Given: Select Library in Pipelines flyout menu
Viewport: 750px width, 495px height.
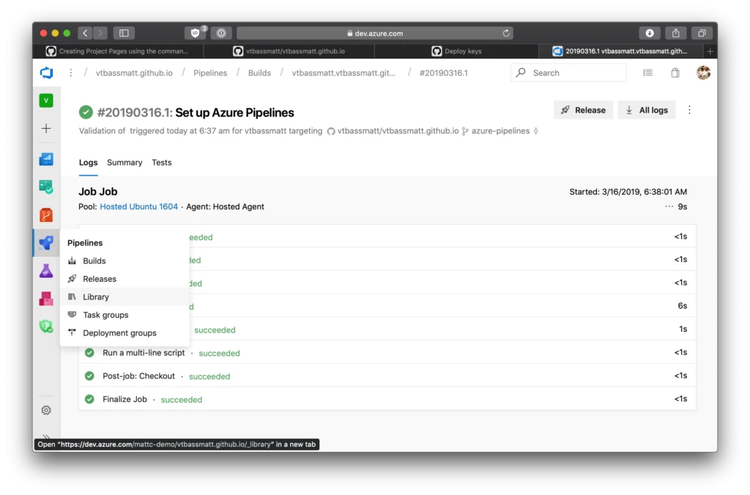Looking at the screenshot, I should pos(124,297).
